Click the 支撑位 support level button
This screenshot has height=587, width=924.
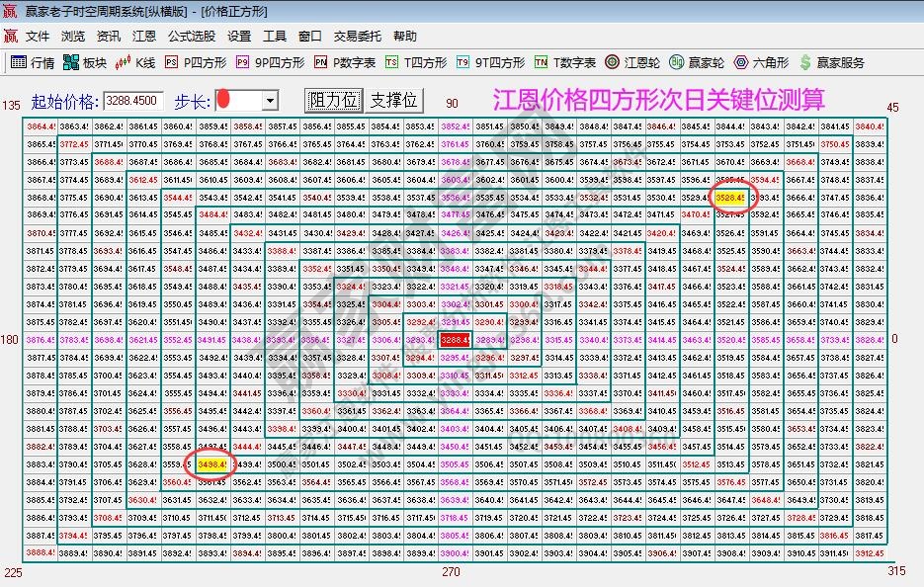tap(395, 99)
